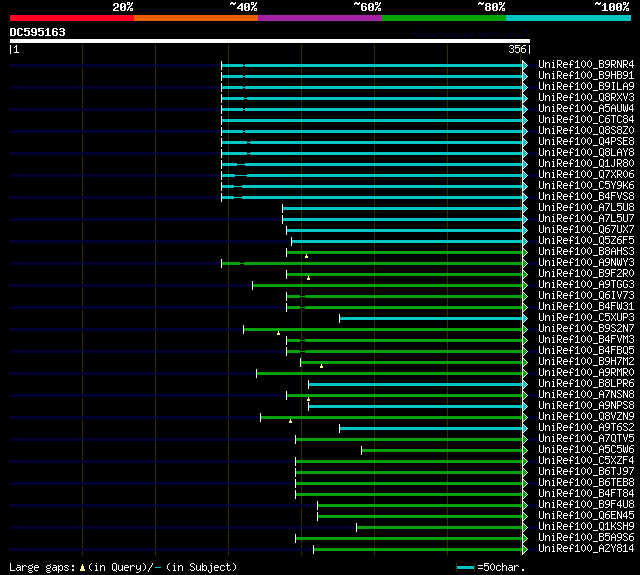640x575 pixels.
Task: Click the UniRef100_A2Y814 label
Action: pos(586,549)
